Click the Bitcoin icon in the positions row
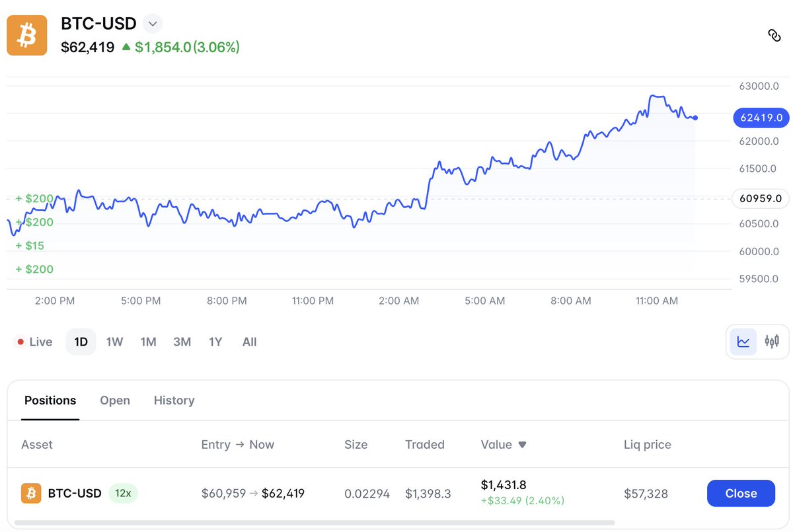 31,493
